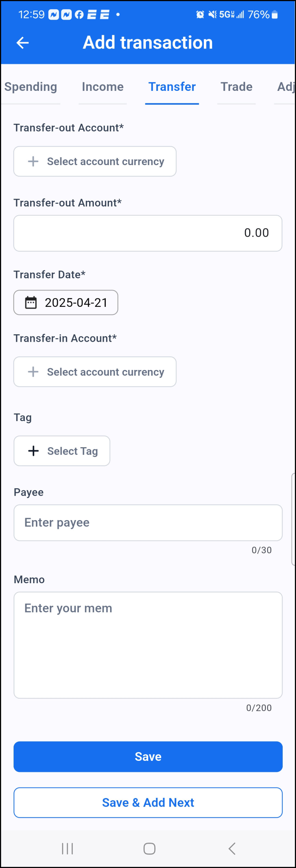Focus the Transfer-out Amount field
This screenshot has height=868, width=296.
click(x=148, y=233)
